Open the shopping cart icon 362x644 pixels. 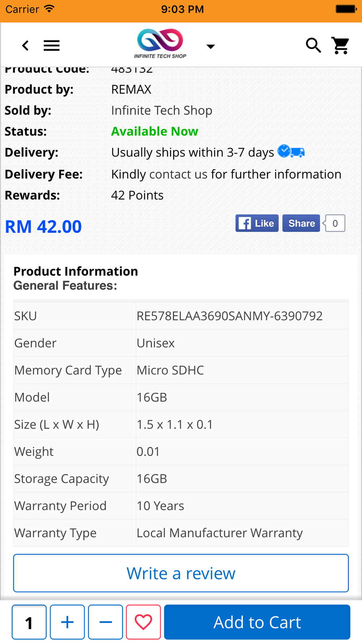click(x=341, y=46)
